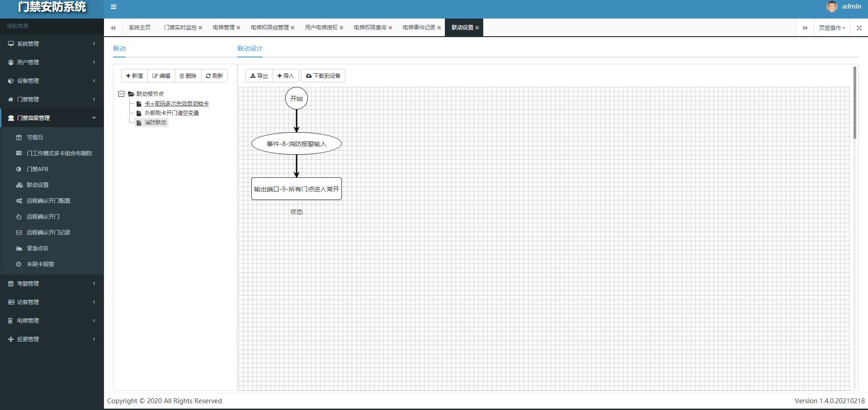
Task: Click the 门禁管理 home icon
Action: (x=11, y=100)
